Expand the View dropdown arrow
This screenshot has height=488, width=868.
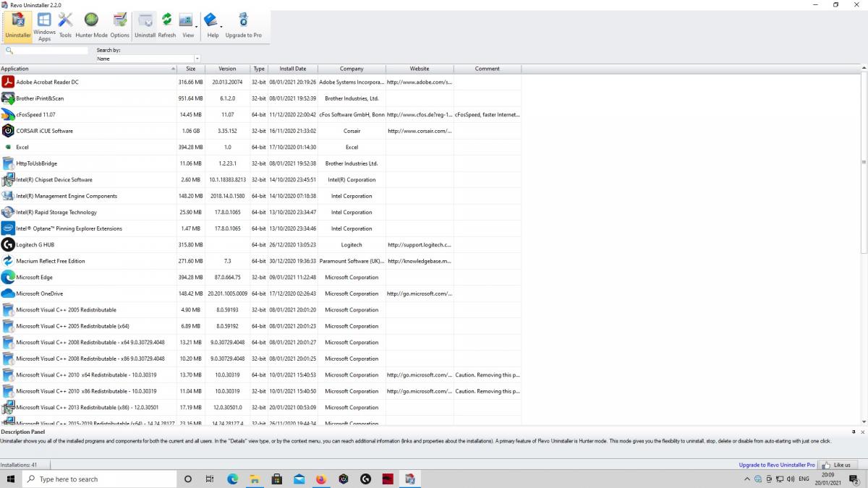click(x=197, y=27)
